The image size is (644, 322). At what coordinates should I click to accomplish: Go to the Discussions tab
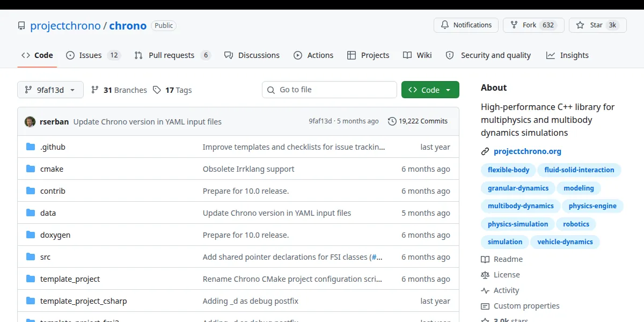coord(252,55)
